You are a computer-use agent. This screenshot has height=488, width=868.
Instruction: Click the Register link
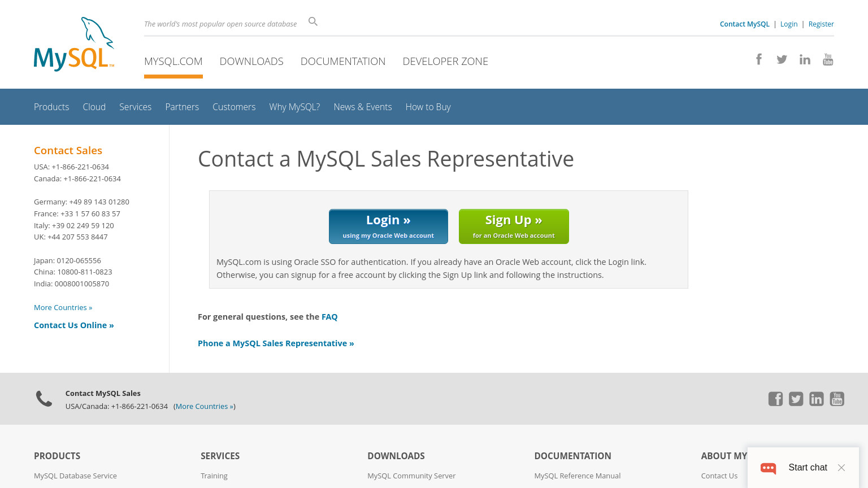(x=821, y=24)
